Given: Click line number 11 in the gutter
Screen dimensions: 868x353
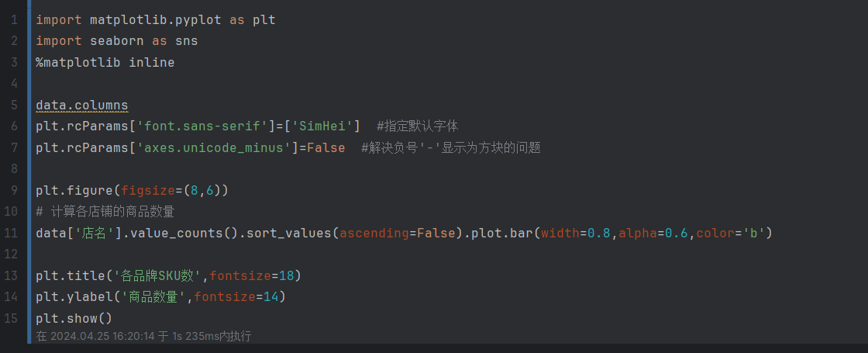Looking at the screenshot, I should [x=11, y=232].
